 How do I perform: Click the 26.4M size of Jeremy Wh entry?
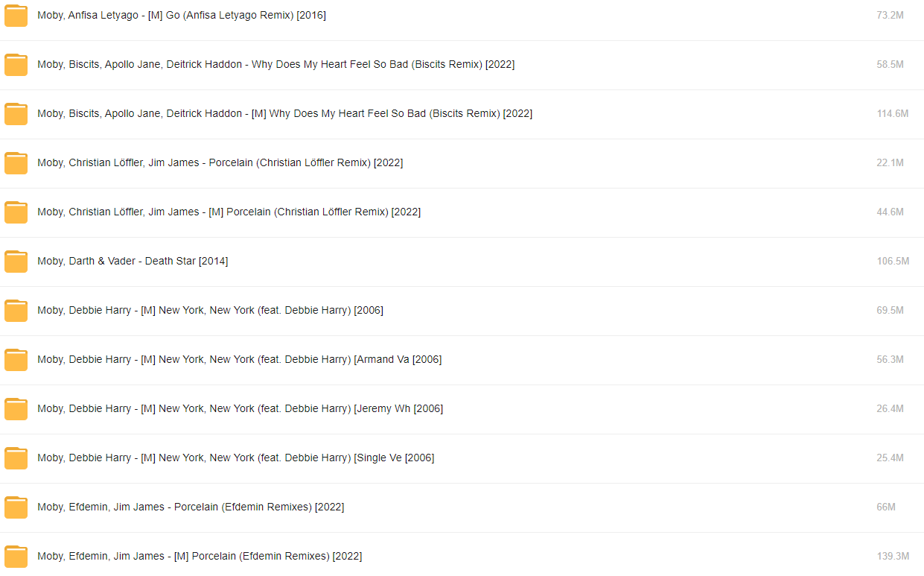coord(890,408)
